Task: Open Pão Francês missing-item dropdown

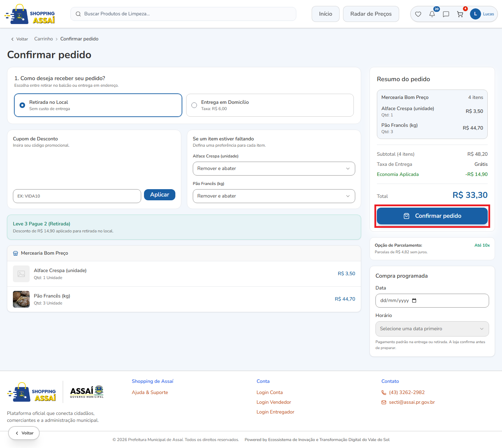Action: click(274, 196)
